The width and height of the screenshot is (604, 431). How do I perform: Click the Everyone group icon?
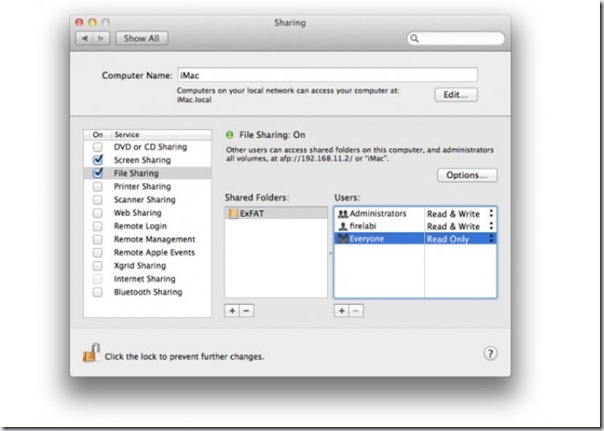tap(343, 239)
